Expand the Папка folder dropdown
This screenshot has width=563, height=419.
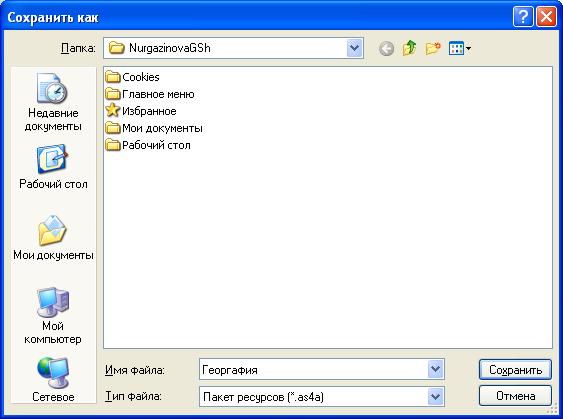click(355, 48)
